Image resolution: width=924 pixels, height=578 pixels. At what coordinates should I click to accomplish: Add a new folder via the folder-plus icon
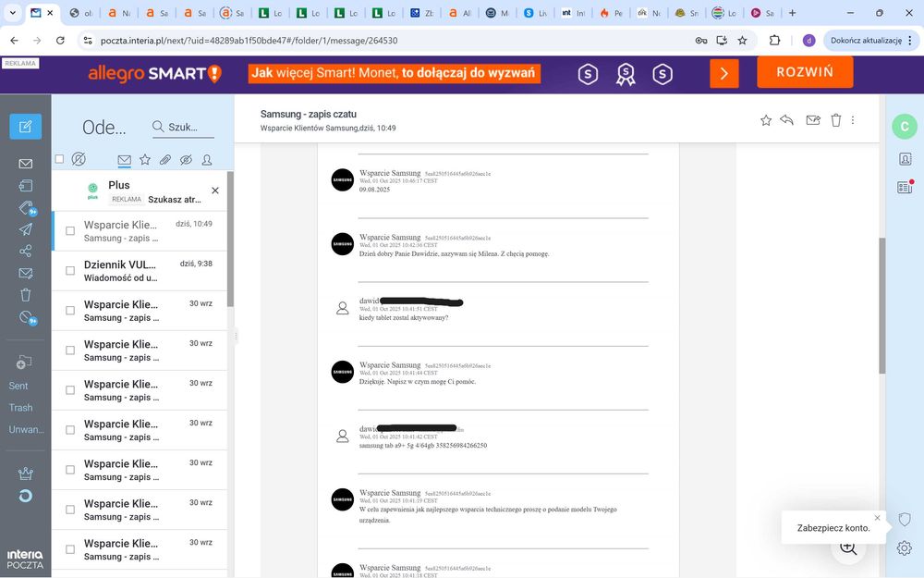click(x=24, y=363)
